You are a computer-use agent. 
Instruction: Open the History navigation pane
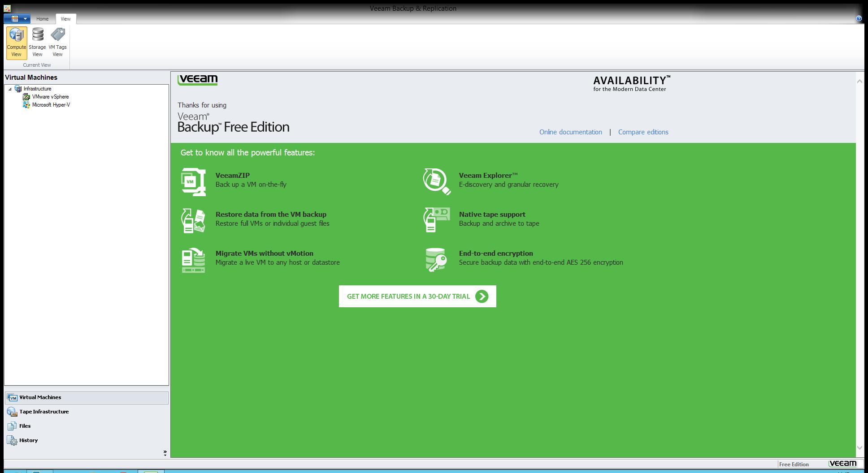(x=87, y=440)
